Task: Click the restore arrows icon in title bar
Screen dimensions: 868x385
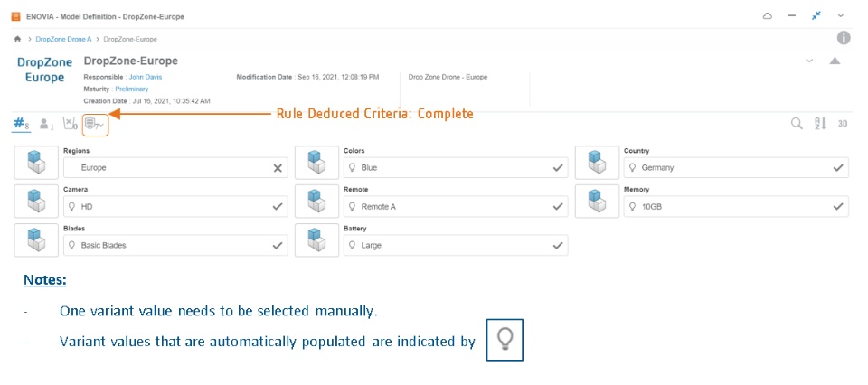Action: pyautogui.click(x=816, y=16)
